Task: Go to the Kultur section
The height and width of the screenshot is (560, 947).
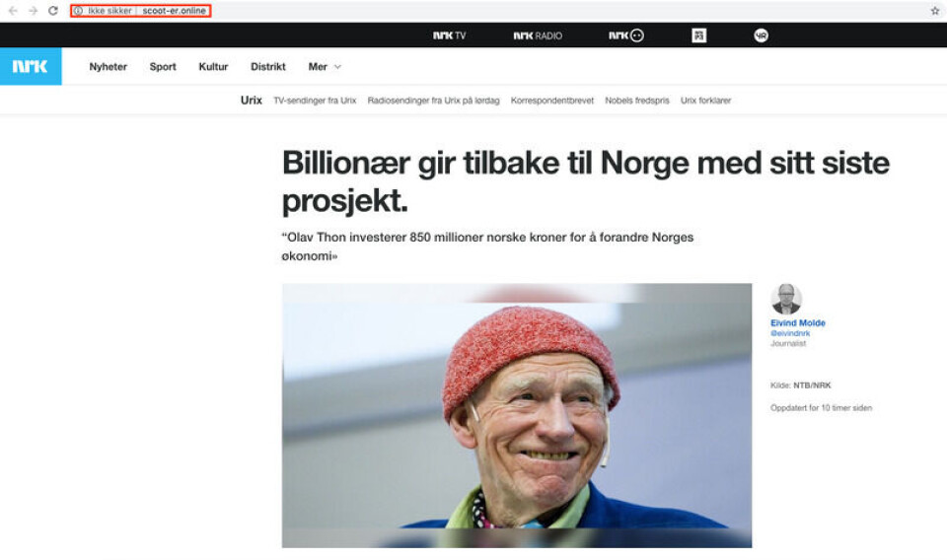Action: point(213,67)
